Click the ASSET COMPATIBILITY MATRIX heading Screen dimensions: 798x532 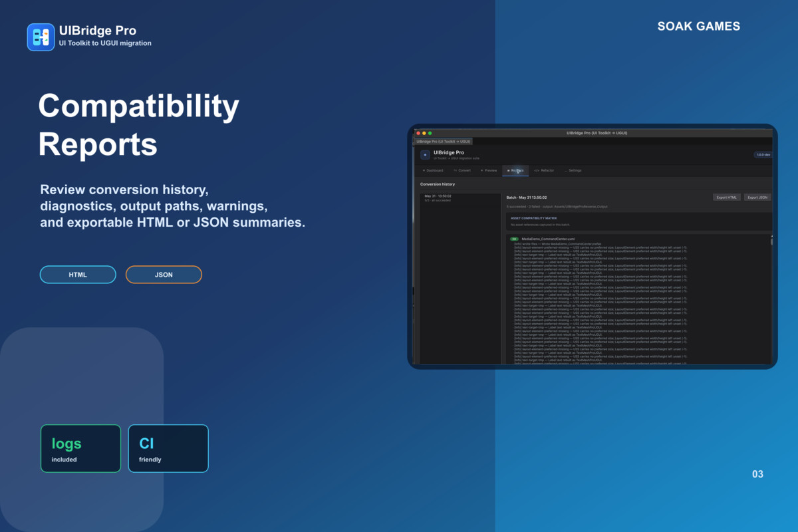[x=533, y=218]
